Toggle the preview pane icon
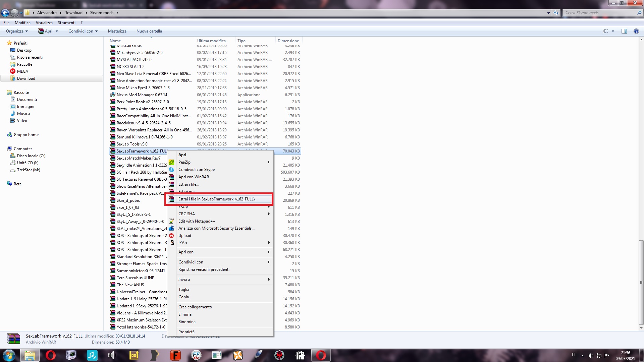The height and width of the screenshot is (362, 644). tap(624, 31)
